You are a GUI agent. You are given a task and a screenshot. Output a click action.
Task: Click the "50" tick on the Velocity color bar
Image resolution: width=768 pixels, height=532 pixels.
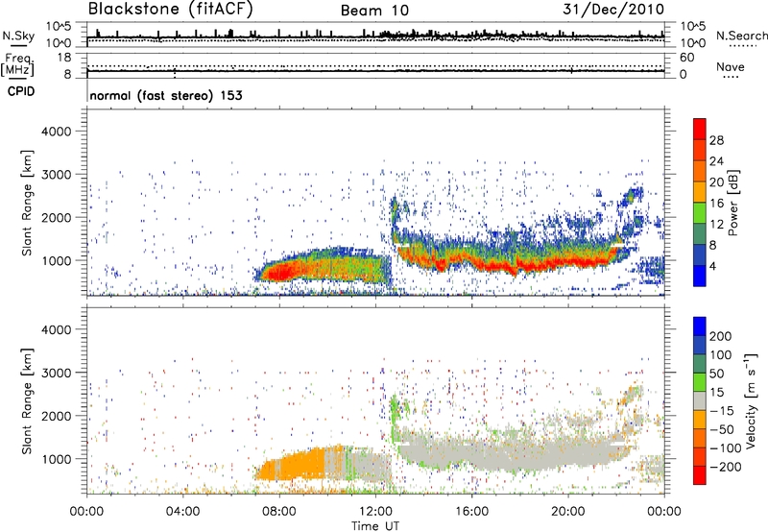coord(716,374)
